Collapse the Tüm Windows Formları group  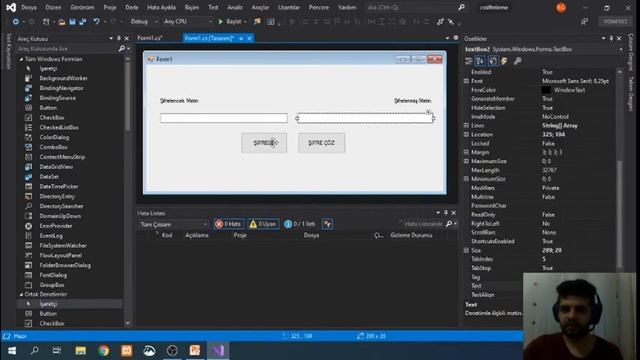(x=21, y=59)
